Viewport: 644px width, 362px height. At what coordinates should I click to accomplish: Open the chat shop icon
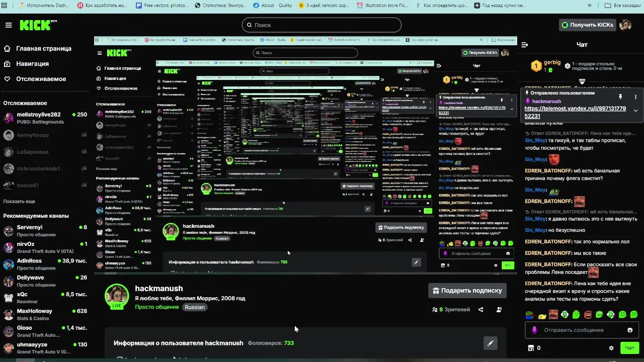coord(530,347)
